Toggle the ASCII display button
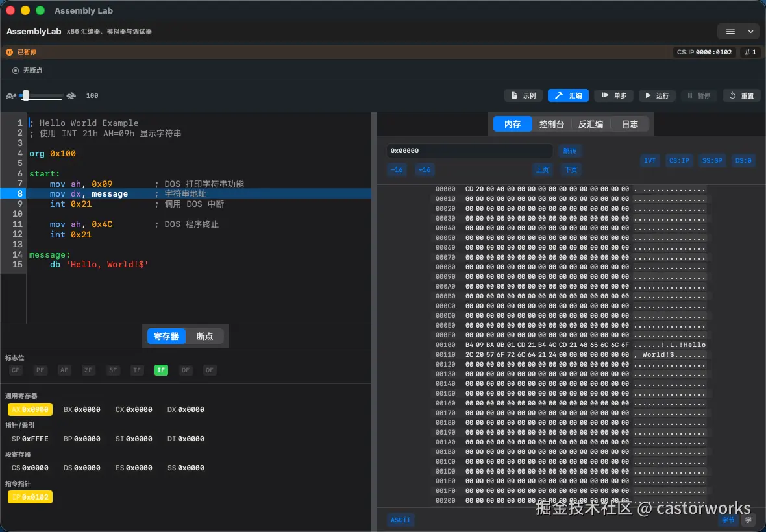This screenshot has height=532, width=766. click(401, 520)
